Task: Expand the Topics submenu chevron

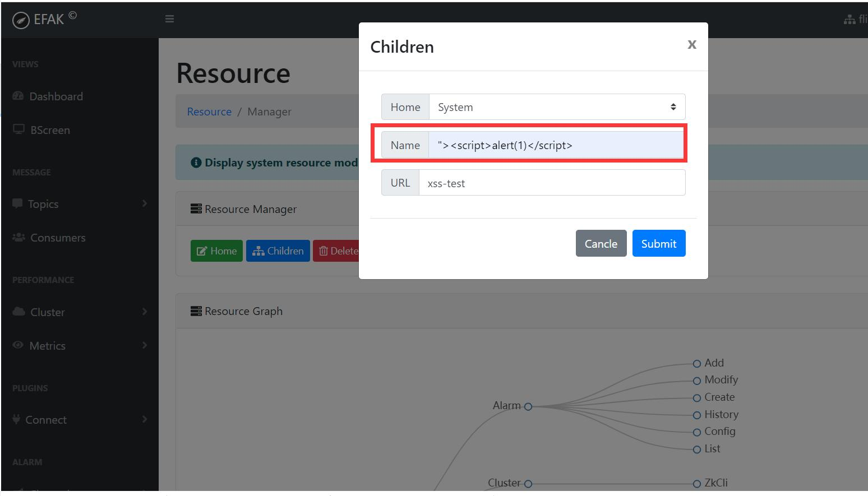Action: coord(145,203)
